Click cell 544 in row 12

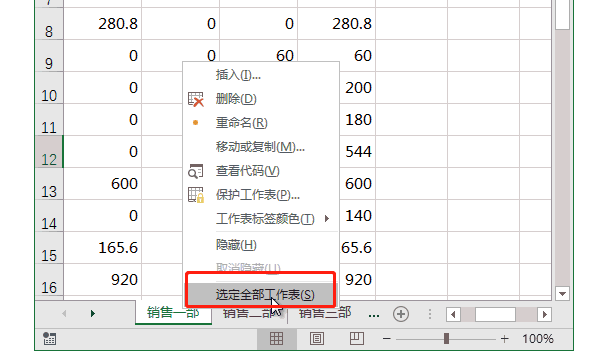(357, 152)
